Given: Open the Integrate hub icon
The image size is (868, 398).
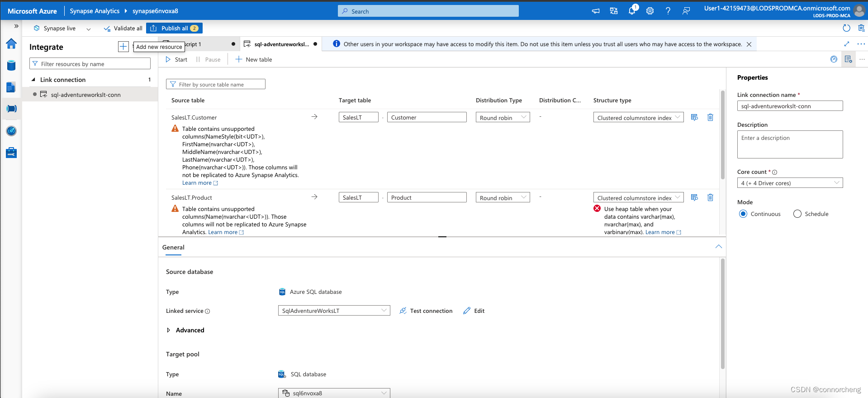Looking at the screenshot, I should 11,109.
